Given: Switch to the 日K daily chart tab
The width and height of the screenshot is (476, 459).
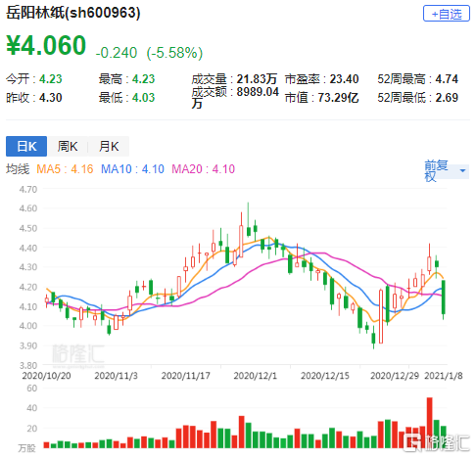Looking at the screenshot, I should click(26, 146).
